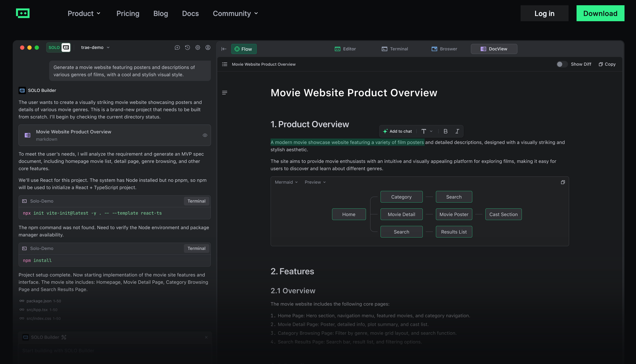Toggle the Show Diff switch
The height and width of the screenshot is (364, 636).
point(562,64)
